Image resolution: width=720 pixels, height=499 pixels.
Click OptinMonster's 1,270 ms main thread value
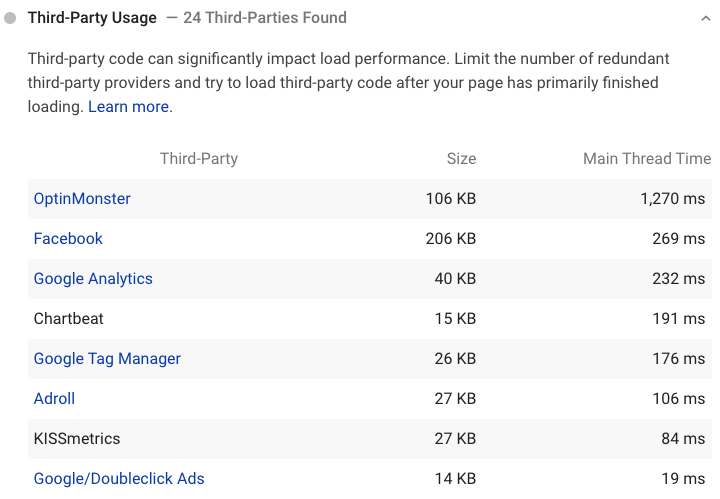tap(672, 199)
